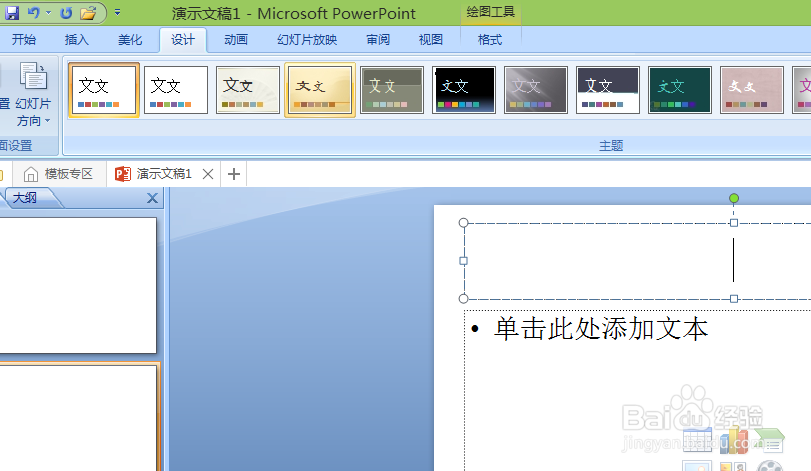Screen dimensions: 811x471
Task: Click the plus button to add new document tab
Action: pyautogui.click(x=234, y=174)
